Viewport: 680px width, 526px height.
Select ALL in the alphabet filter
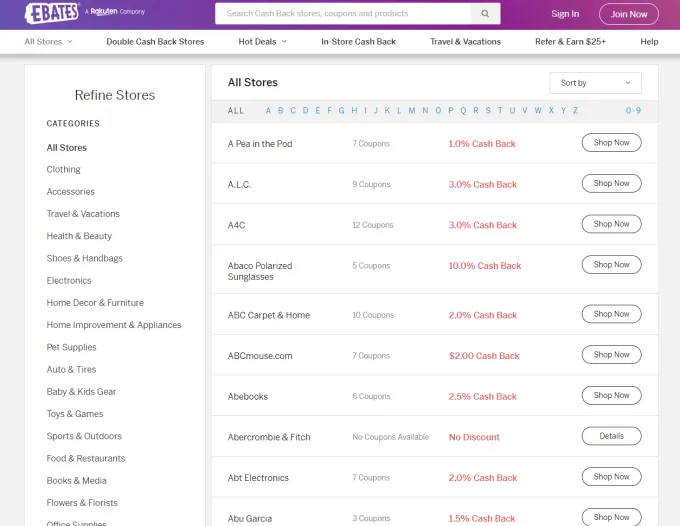pyautogui.click(x=236, y=111)
